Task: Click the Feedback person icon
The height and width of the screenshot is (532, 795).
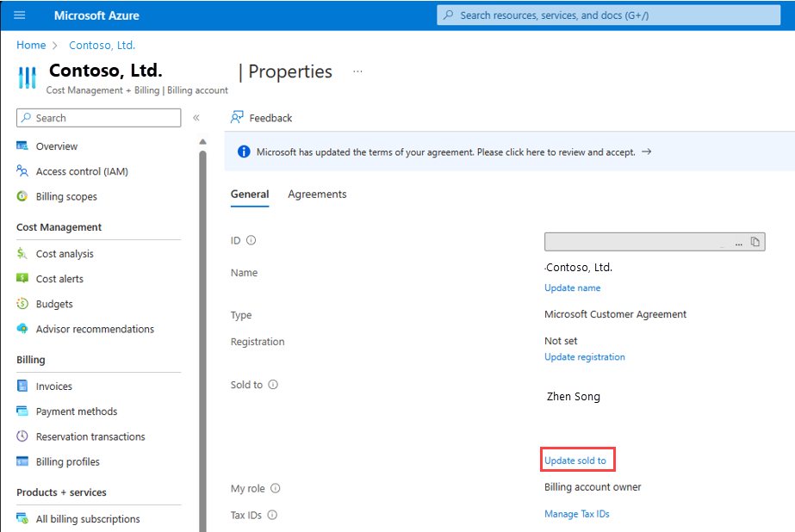Action: point(237,118)
